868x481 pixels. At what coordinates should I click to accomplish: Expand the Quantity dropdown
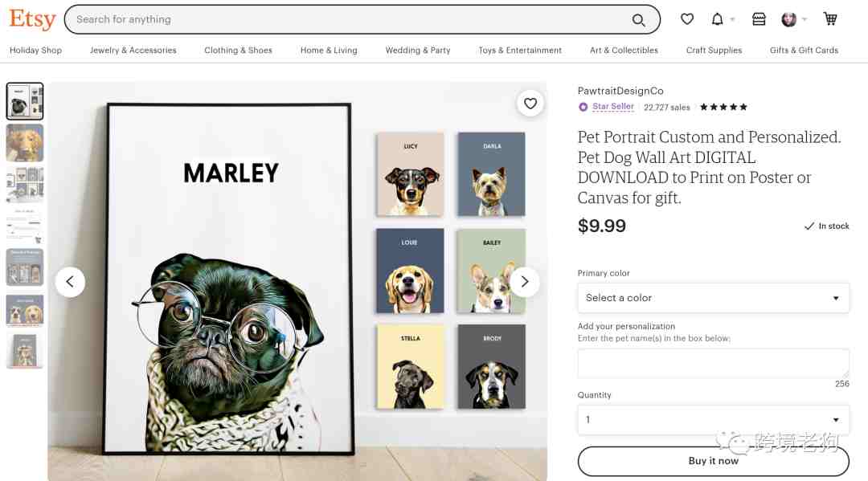click(713, 420)
